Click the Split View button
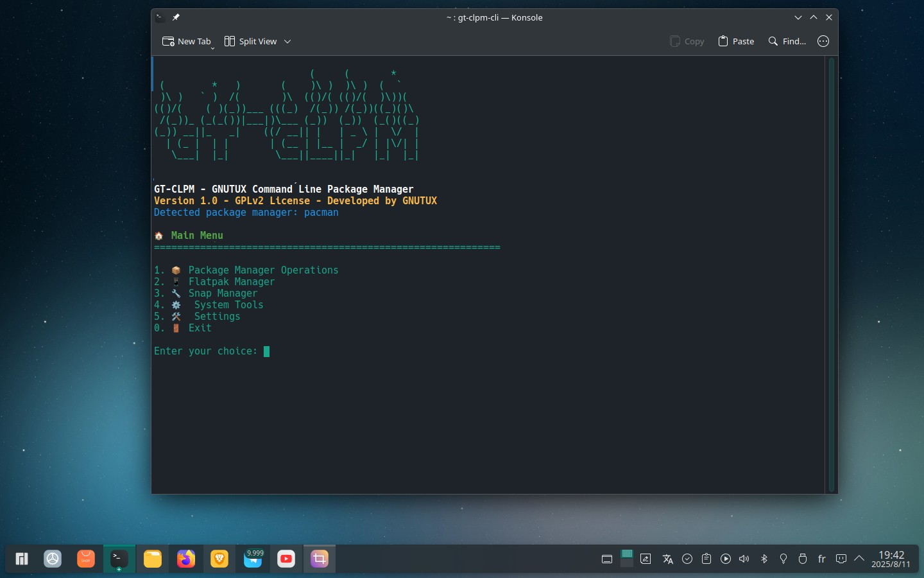The image size is (924, 578). (250, 41)
